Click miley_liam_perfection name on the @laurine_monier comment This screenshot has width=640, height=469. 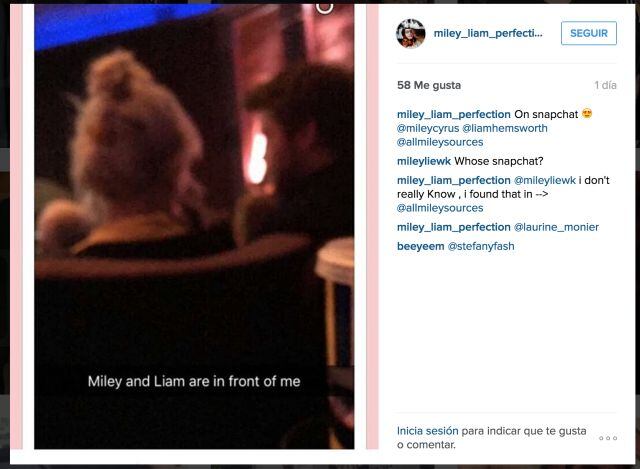tap(453, 227)
